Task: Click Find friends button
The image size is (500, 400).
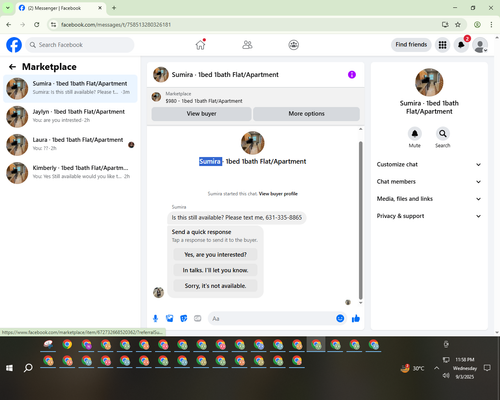Action: (411, 45)
